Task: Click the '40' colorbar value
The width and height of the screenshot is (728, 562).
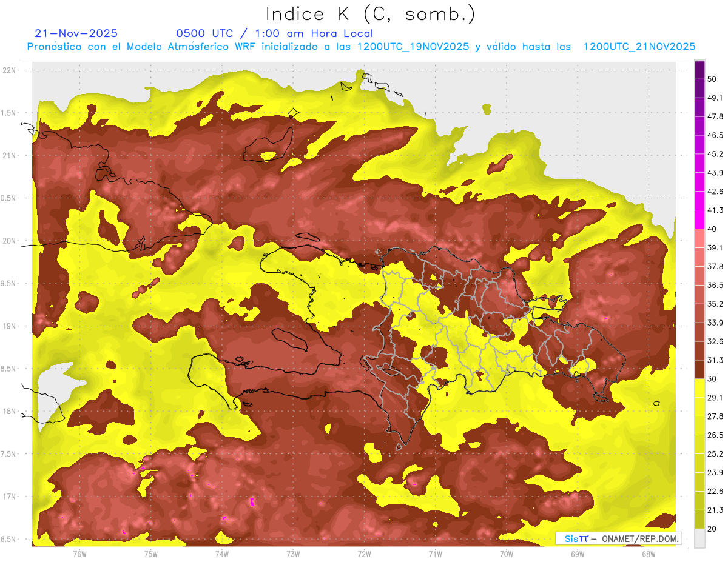Action: click(x=712, y=229)
